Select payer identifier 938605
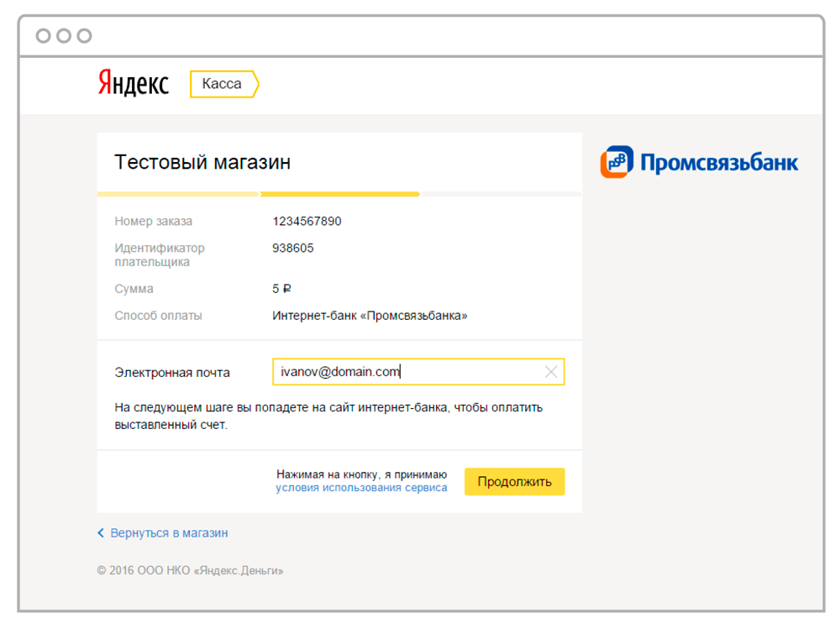 click(x=292, y=248)
